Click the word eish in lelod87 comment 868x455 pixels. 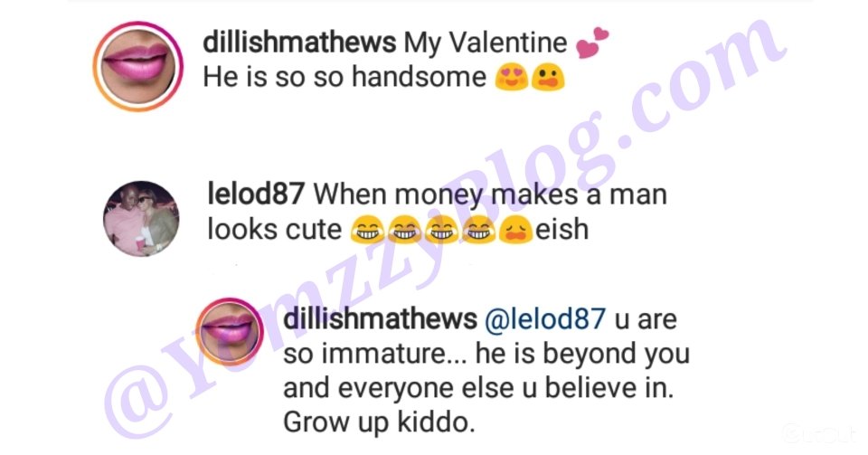click(x=561, y=230)
